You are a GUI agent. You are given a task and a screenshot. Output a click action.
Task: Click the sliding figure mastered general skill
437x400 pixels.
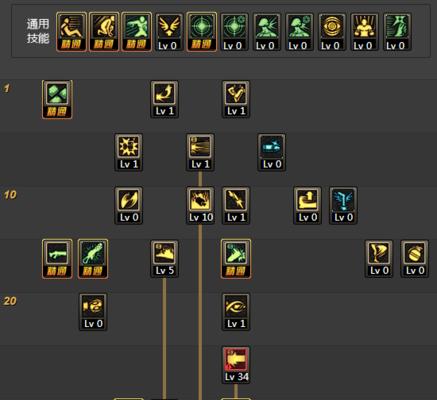(71, 32)
